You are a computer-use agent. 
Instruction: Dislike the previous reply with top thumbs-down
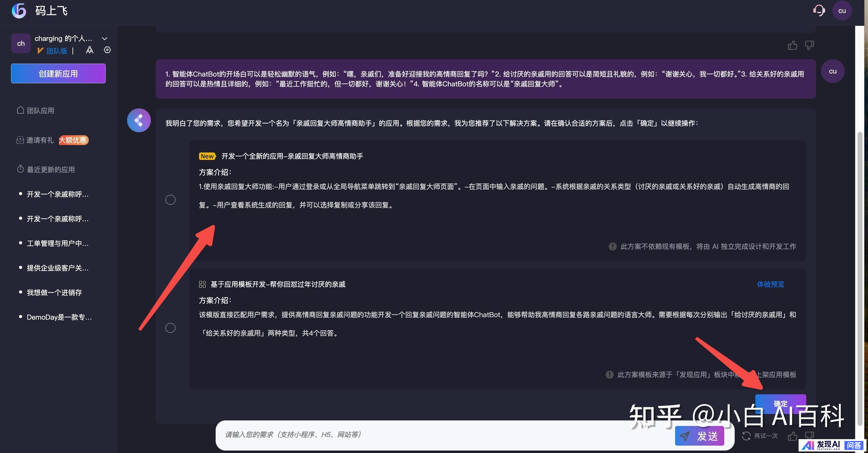pos(809,45)
